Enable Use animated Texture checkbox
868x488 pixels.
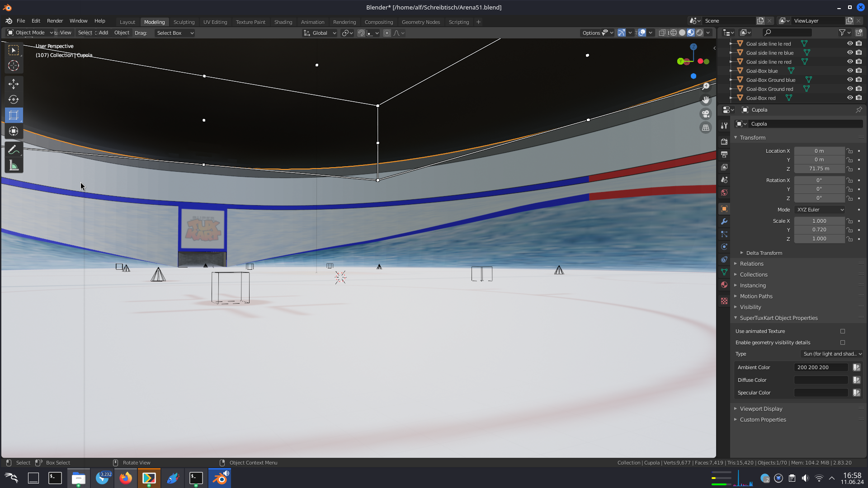pos(843,331)
